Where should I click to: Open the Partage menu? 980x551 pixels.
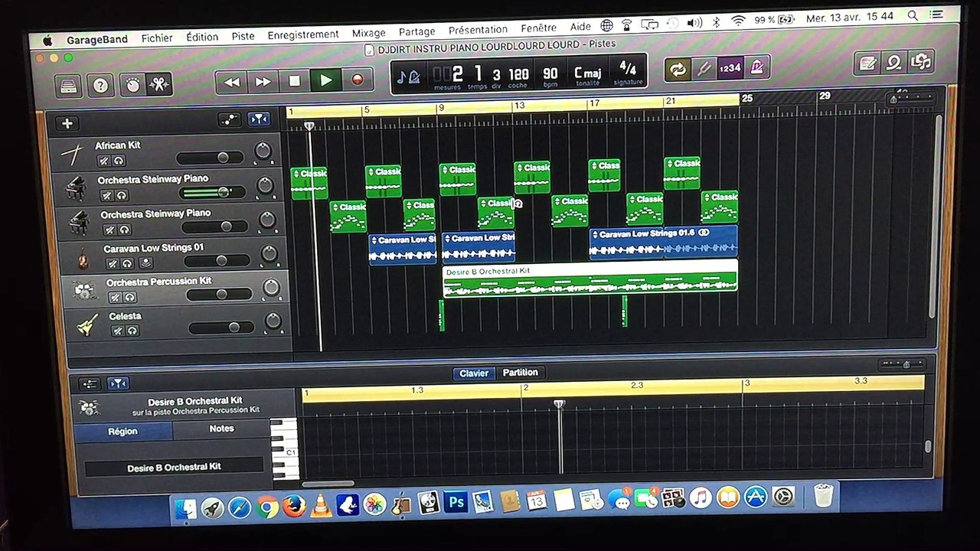[416, 31]
